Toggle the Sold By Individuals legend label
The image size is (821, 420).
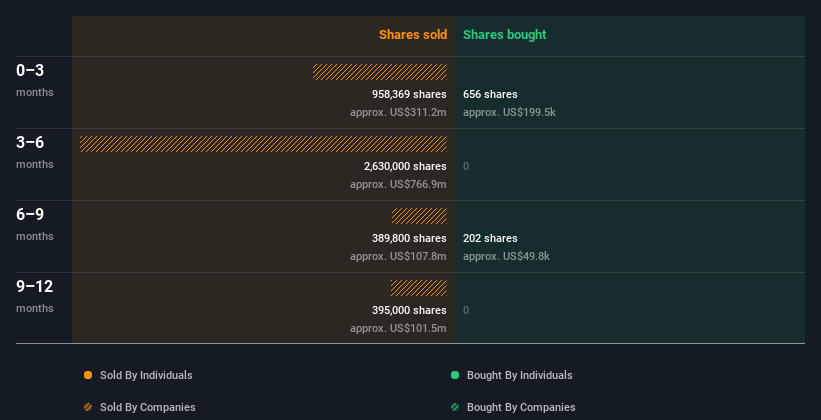click(146, 375)
